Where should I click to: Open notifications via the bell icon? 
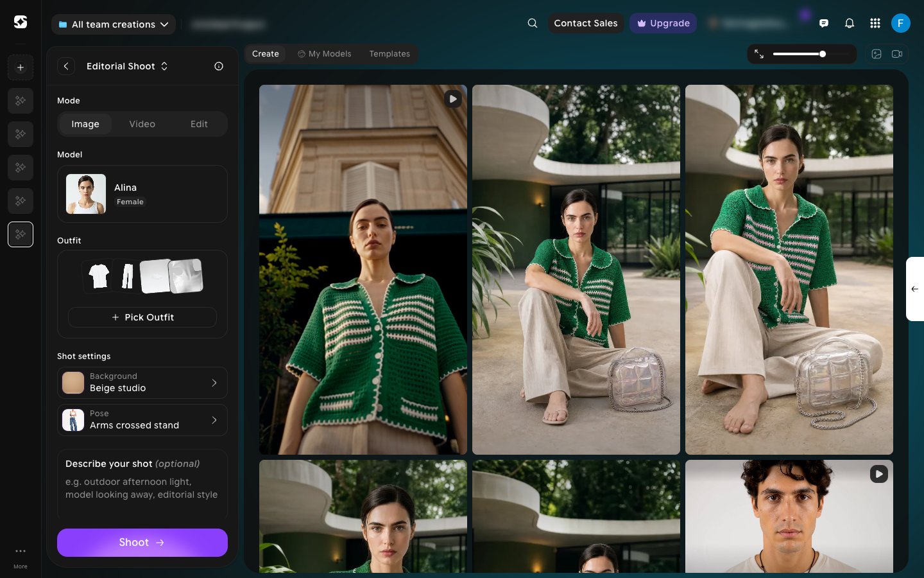850,23
